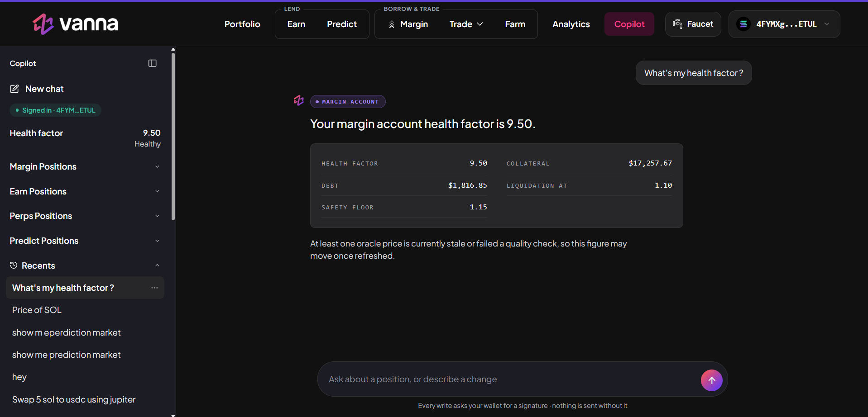The image size is (868, 417).
Task: Click the send arrow button
Action: 712,380
